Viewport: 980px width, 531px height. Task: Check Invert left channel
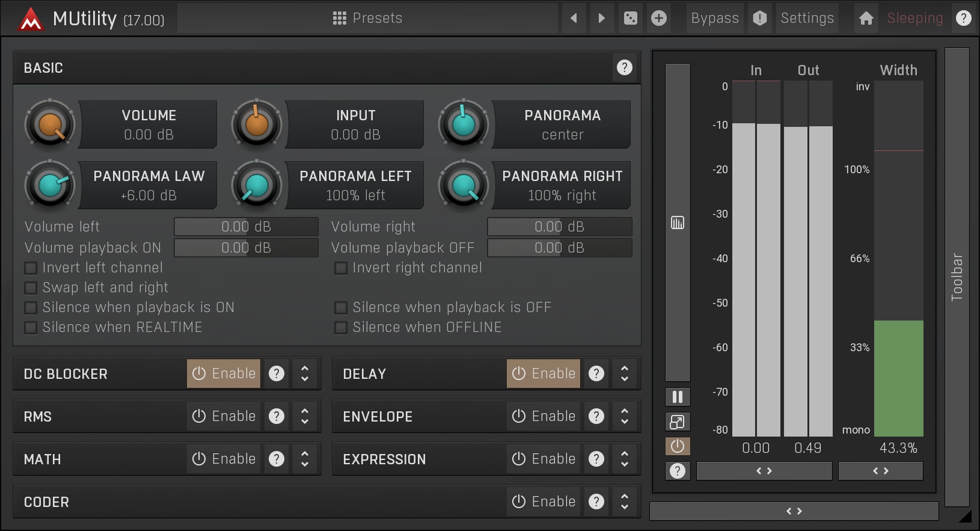coord(31,268)
